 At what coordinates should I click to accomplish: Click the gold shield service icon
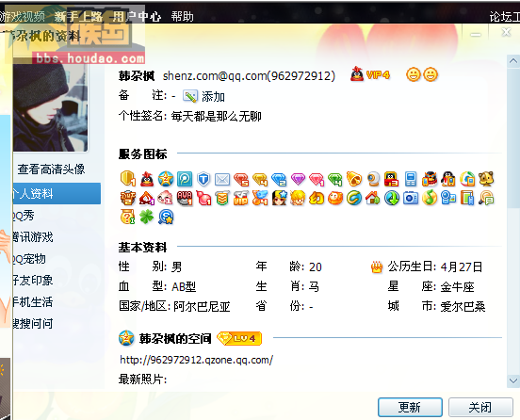tap(128, 179)
